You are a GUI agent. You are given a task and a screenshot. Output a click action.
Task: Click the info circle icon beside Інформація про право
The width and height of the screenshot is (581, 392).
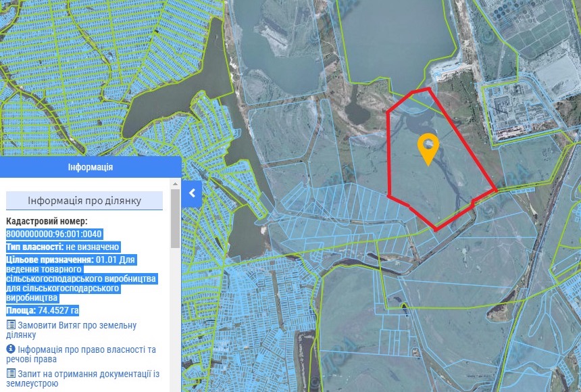pyautogui.click(x=11, y=349)
